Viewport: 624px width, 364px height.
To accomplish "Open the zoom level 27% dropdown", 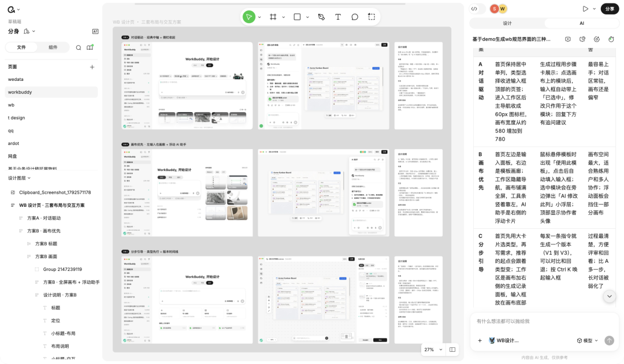I will pyautogui.click(x=433, y=350).
